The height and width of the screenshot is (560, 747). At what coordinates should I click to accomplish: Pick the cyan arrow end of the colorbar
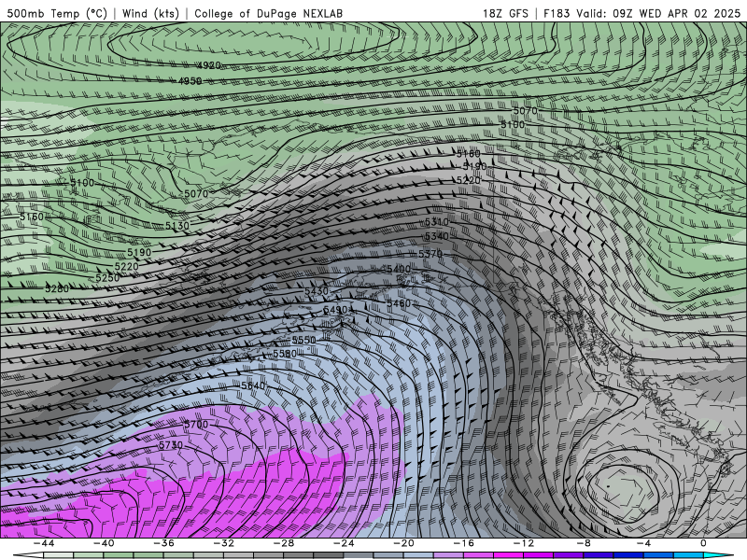coord(718,555)
